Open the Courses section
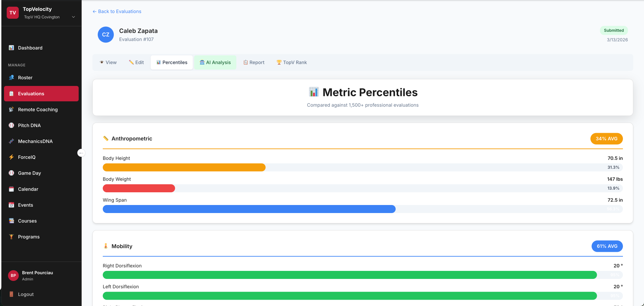This screenshot has height=306, width=644. tap(27, 221)
